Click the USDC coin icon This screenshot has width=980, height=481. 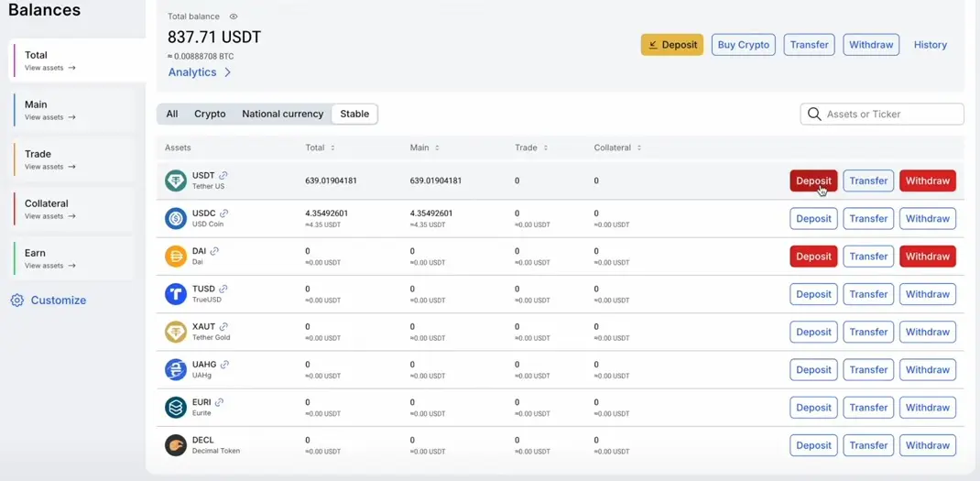(176, 218)
